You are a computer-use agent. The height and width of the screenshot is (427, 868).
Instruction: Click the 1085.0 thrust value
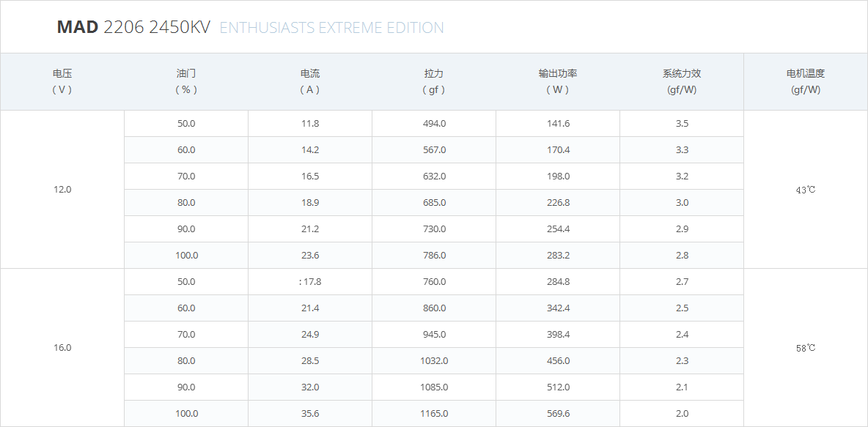(x=434, y=387)
